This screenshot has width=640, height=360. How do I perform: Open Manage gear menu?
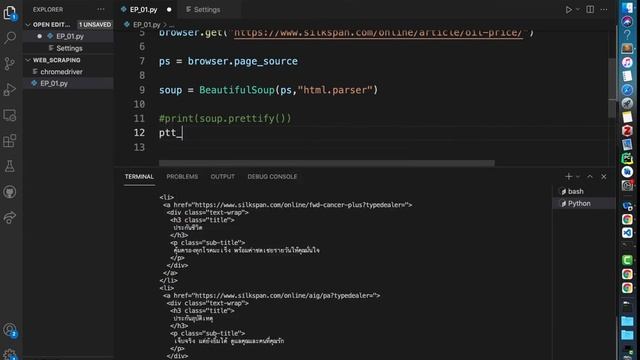coord(9,354)
